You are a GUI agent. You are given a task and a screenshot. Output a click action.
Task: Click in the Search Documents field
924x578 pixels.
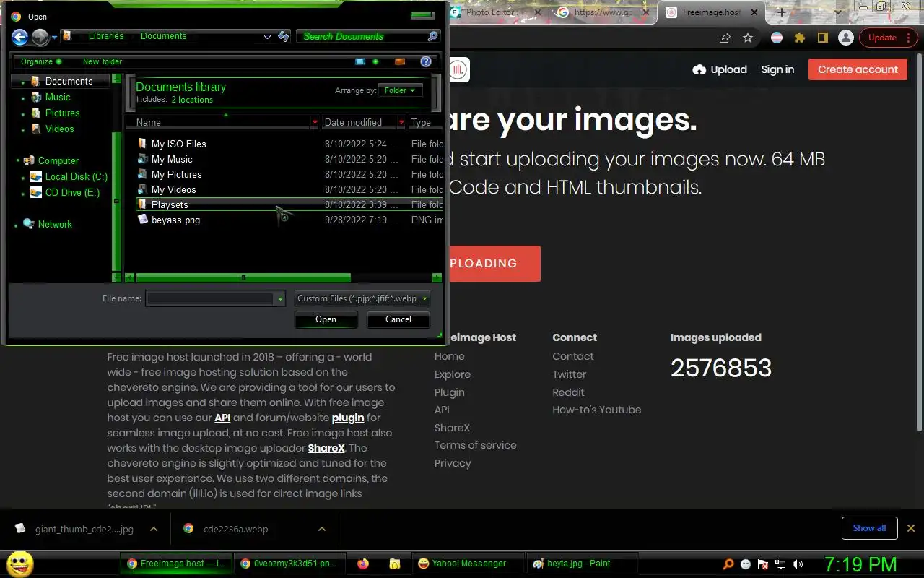361,36
